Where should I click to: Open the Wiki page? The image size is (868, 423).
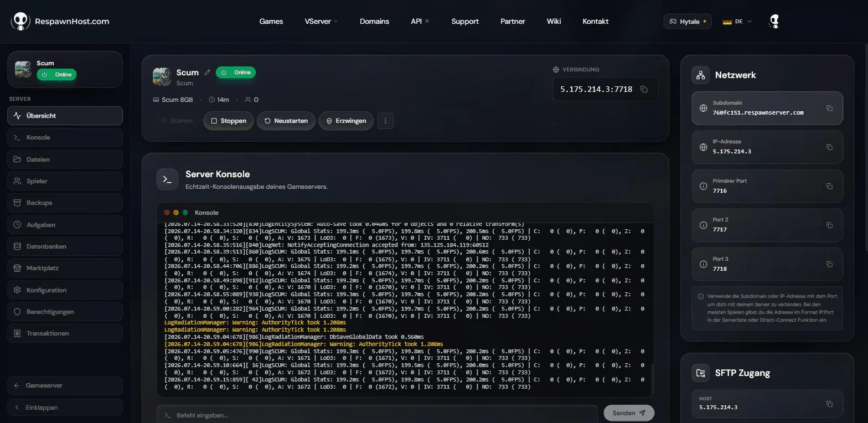coord(554,22)
